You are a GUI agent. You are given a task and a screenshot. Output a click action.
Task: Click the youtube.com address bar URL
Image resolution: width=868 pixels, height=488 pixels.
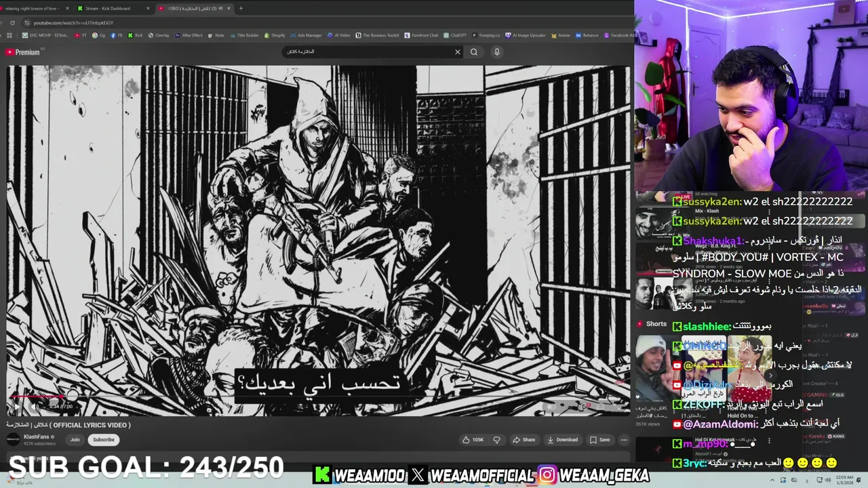pyautogui.click(x=73, y=22)
